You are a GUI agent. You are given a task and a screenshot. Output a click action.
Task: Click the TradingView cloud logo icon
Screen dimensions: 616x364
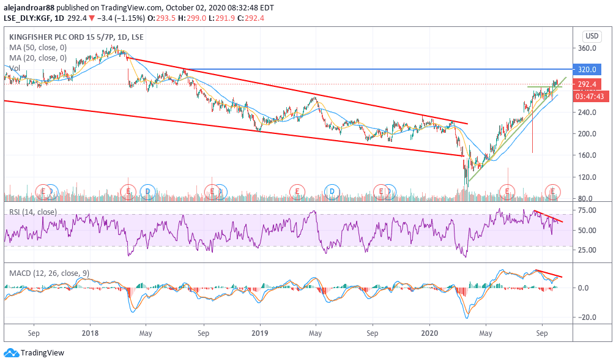(11, 352)
